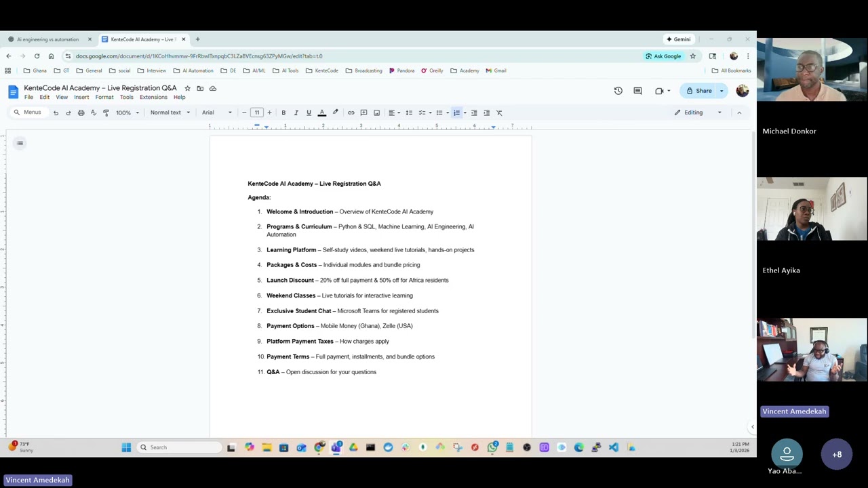Screen dimensions: 868x488
Task: Insert image using toolbar icon
Action: pos(376,113)
